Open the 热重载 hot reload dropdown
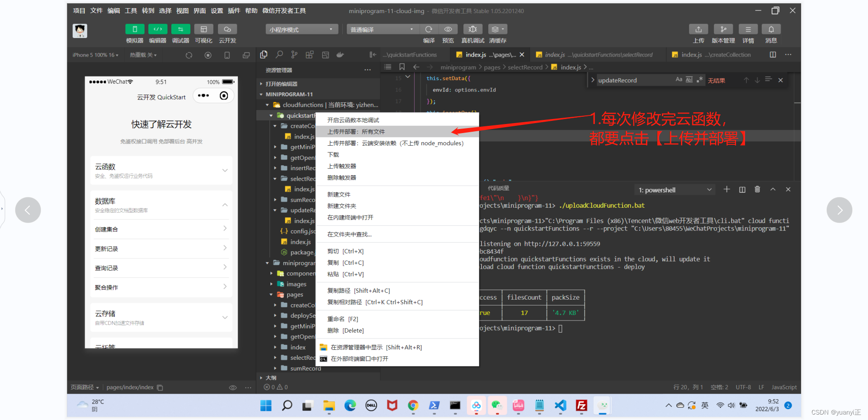Image resolution: width=868 pixels, height=420 pixels. pyautogui.click(x=143, y=55)
